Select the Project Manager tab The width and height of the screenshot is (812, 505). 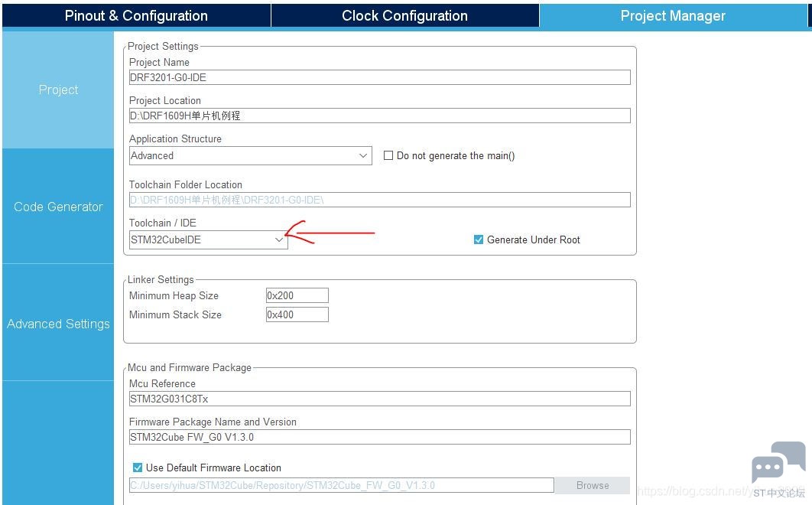point(673,15)
